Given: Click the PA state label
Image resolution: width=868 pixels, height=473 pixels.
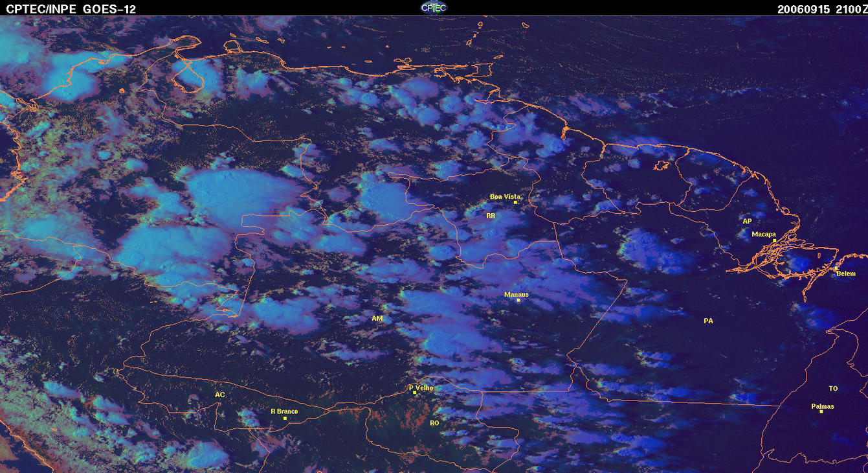Looking at the screenshot, I should tap(708, 321).
